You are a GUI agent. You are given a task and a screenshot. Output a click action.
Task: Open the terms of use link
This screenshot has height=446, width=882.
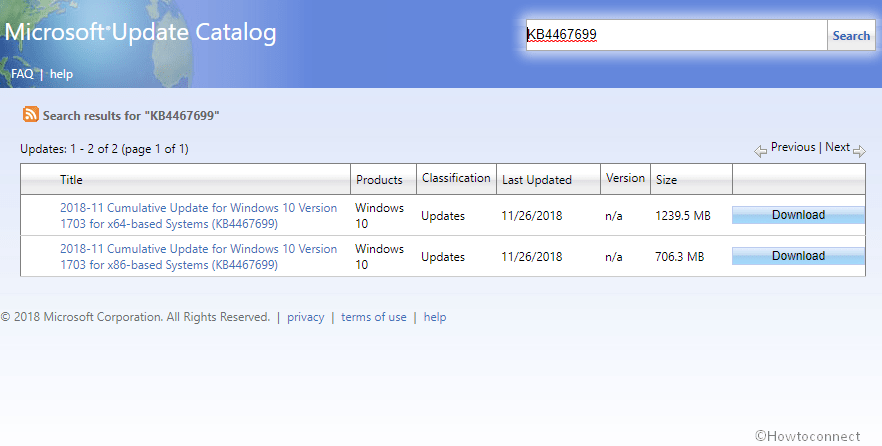coord(374,317)
